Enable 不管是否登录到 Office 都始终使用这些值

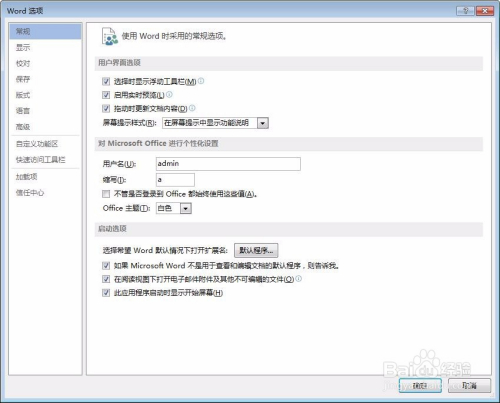[106, 194]
